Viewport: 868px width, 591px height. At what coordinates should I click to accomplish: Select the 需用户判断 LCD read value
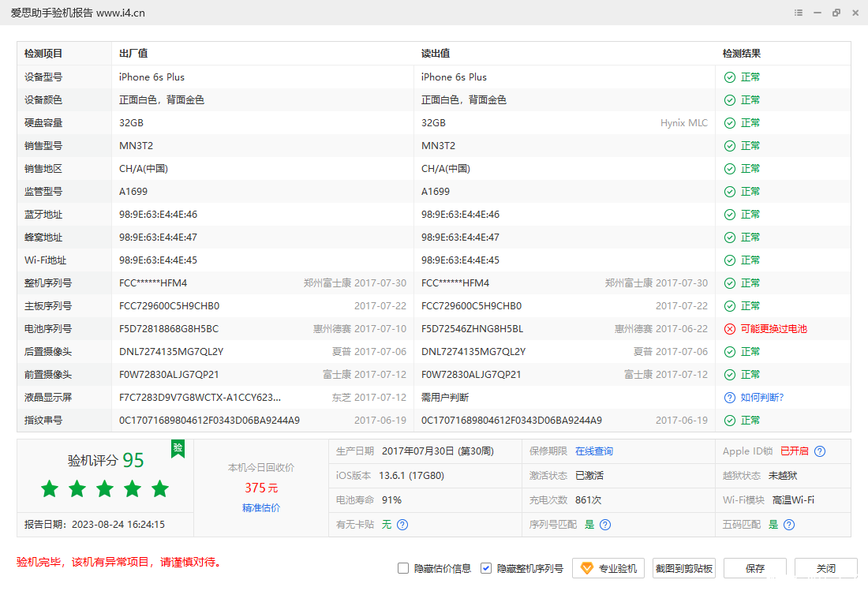(x=445, y=398)
